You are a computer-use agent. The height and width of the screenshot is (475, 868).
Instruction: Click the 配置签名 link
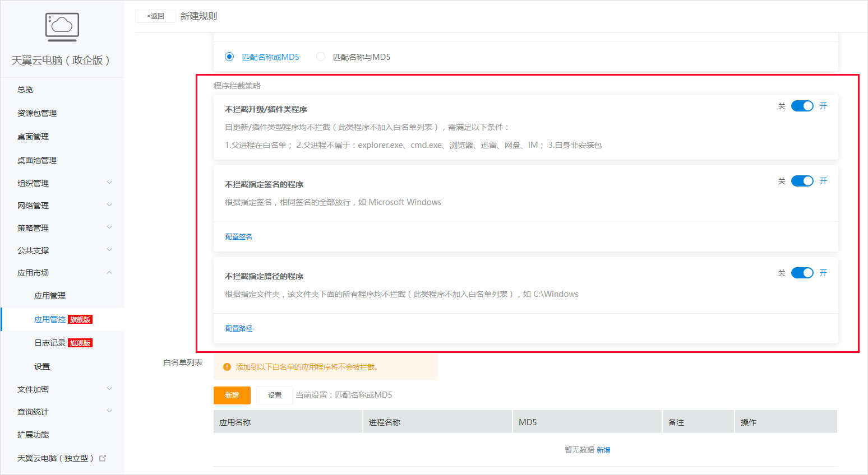(x=238, y=236)
